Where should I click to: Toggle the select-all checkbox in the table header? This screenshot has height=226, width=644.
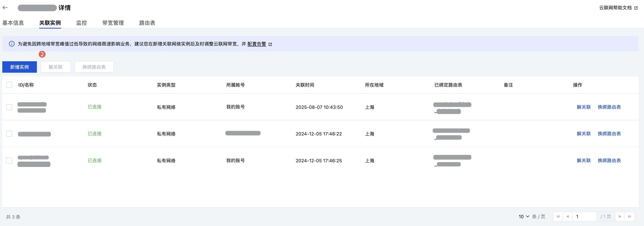pos(9,85)
